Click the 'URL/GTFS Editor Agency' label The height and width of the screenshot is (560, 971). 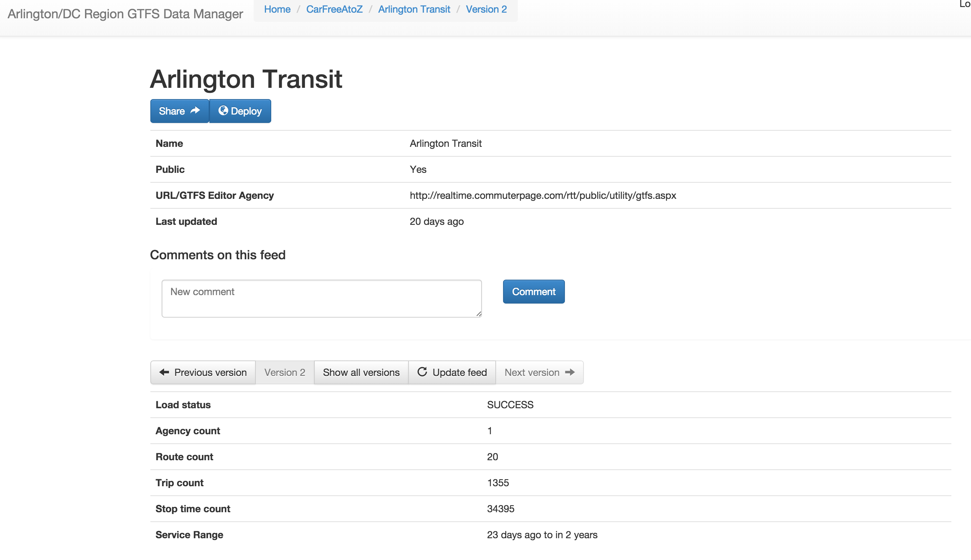[x=215, y=195]
